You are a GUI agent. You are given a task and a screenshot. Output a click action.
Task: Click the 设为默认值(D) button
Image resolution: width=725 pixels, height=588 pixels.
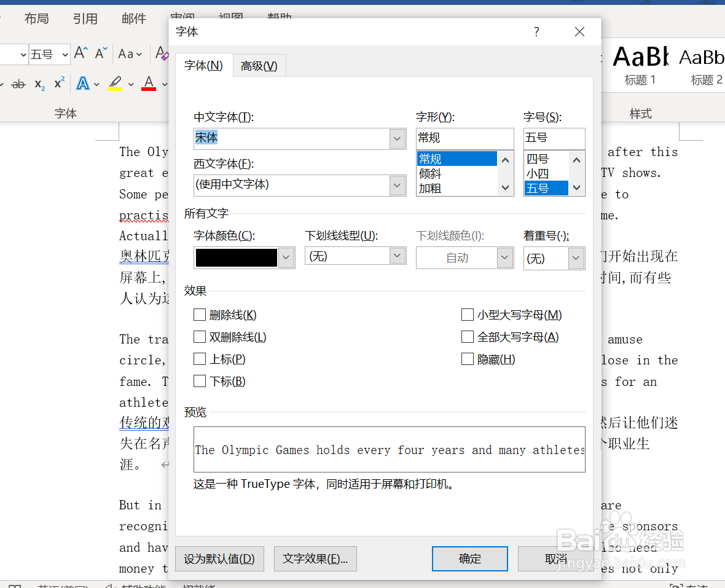[219, 559]
